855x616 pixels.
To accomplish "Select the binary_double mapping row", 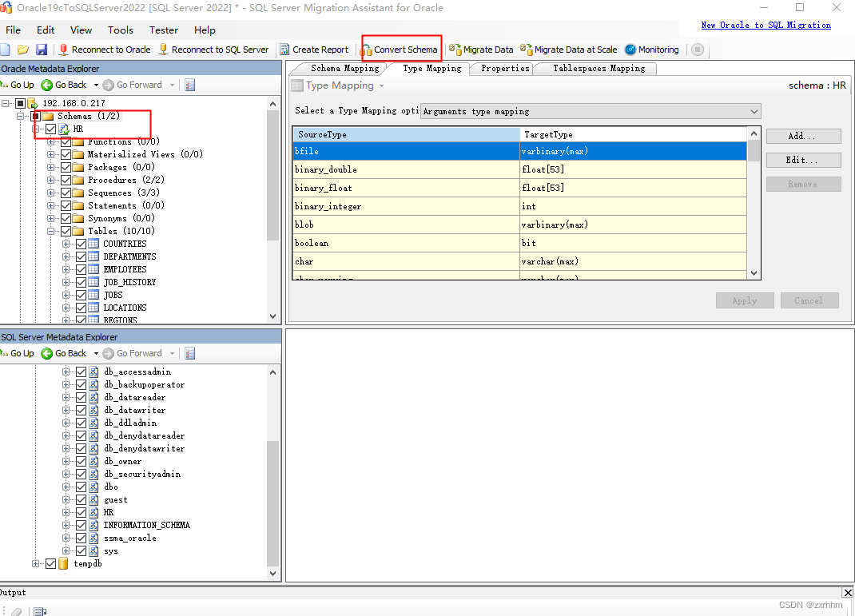I will click(519, 169).
